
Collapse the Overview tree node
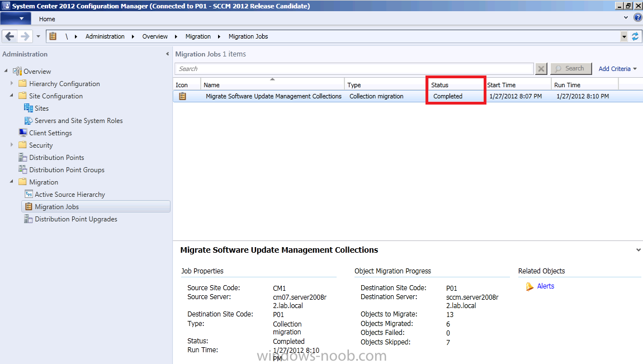tap(6, 71)
